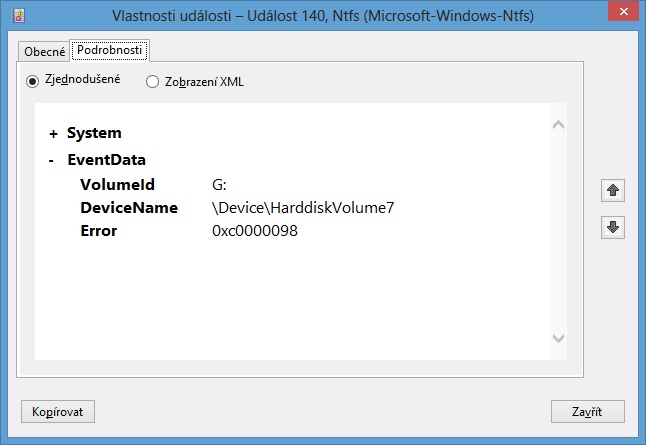Click the G: volume value

(220, 184)
